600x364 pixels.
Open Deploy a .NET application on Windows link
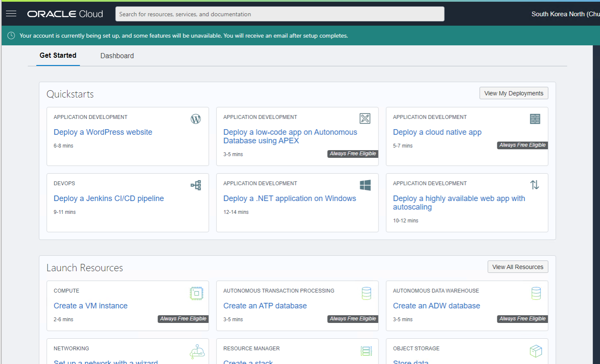coord(290,198)
